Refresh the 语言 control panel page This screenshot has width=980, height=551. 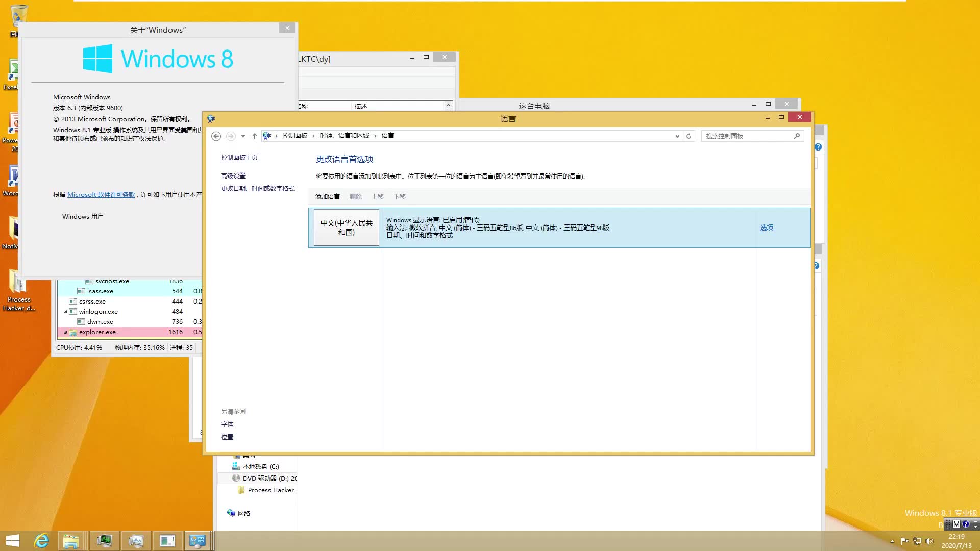(x=689, y=136)
